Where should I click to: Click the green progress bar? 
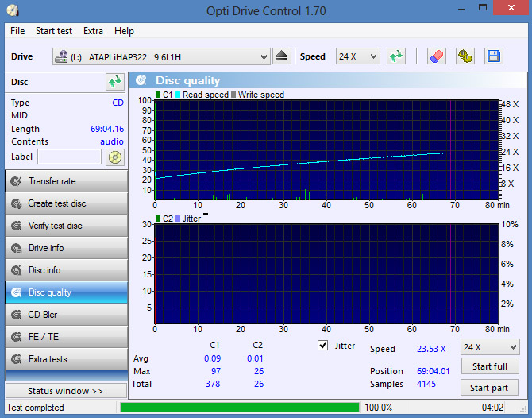pos(240,407)
